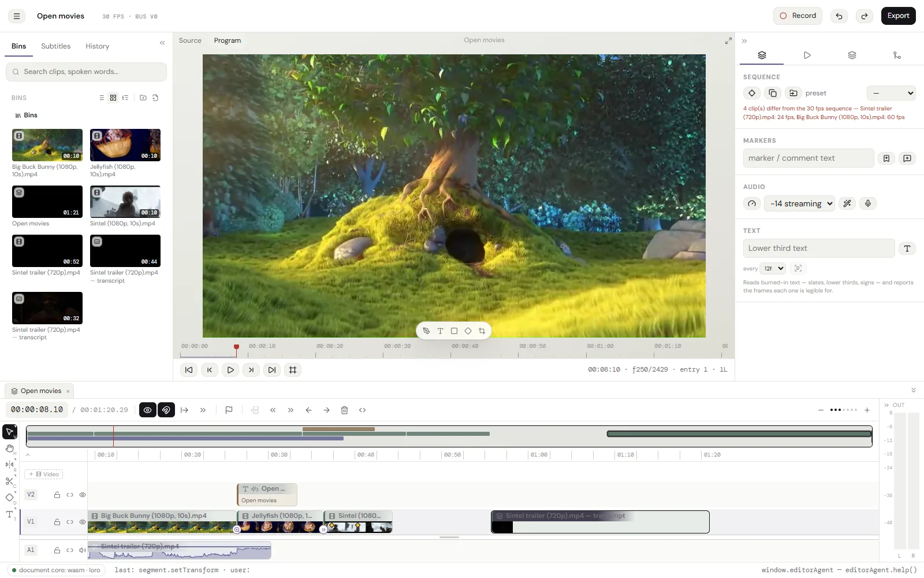Screen dimensions: 924x578
Task: Switch viewer to the Program tab
Action: pos(228,40)
